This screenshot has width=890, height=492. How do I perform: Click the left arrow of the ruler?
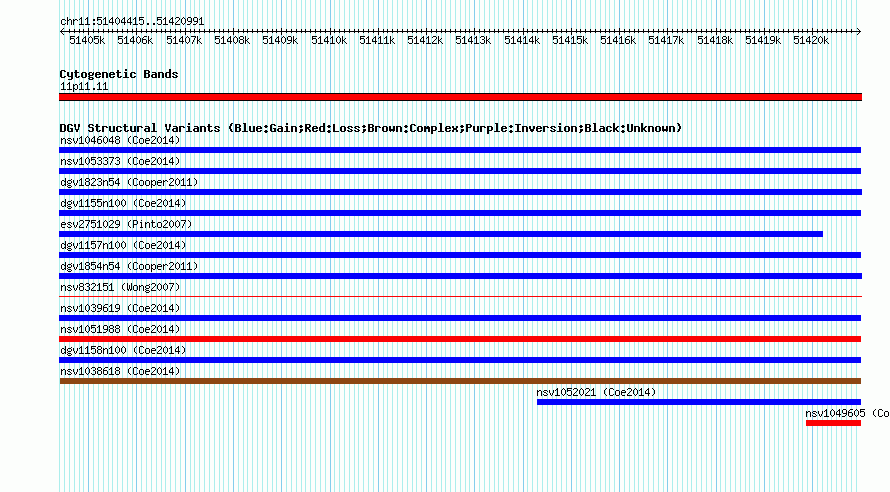pyautogui.click(x=62, y=32)
